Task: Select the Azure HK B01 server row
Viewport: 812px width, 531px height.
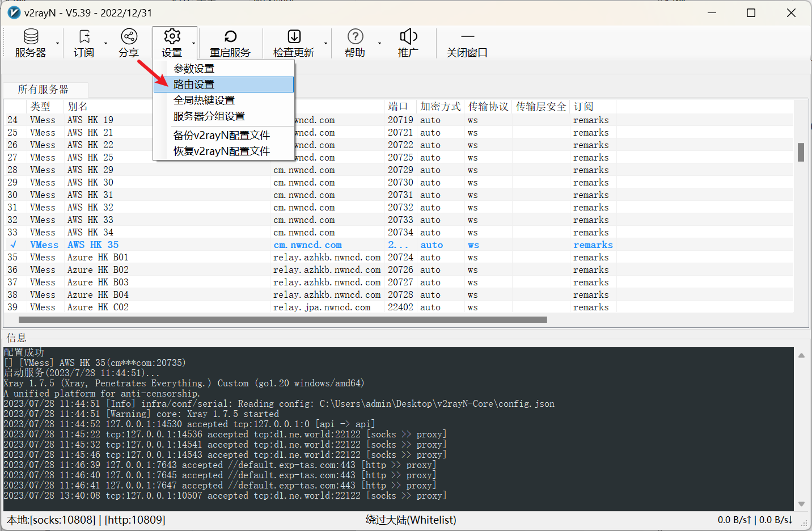Action: [399, 258]
